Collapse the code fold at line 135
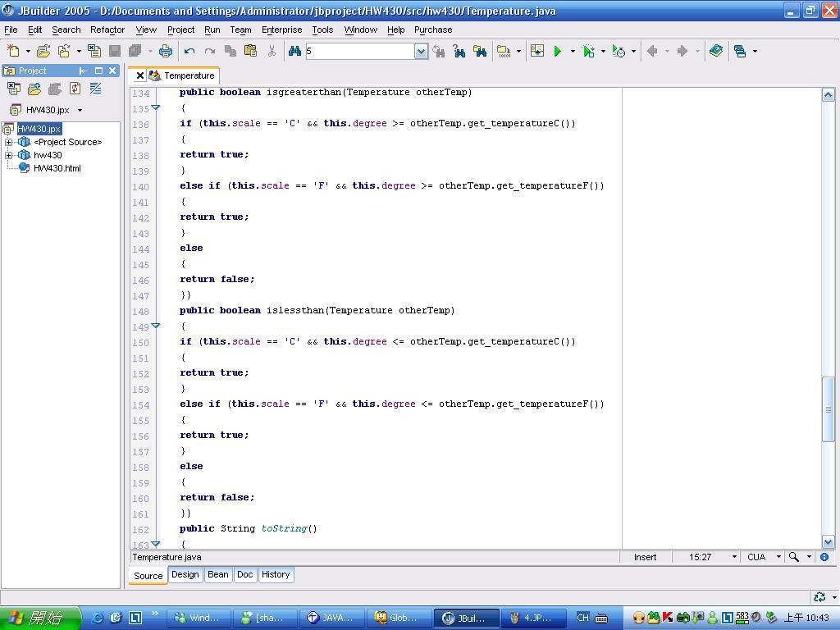 [x=155, y=107]
